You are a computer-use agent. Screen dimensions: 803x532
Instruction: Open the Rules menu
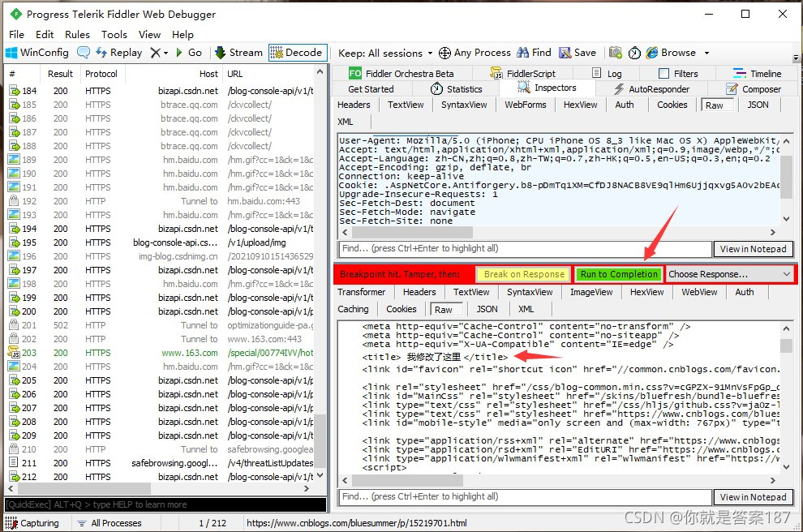[77, 34]
